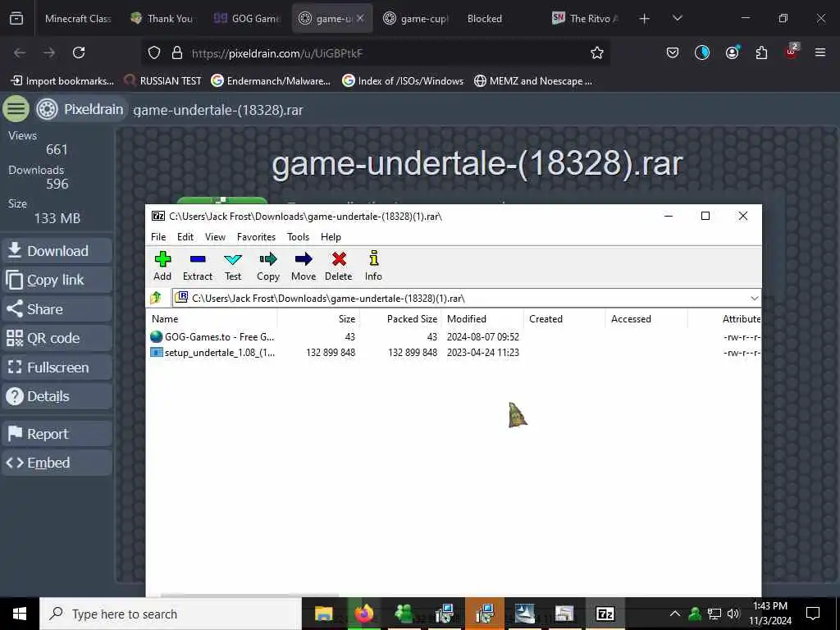Go back in browser history
This screenshot has height=630, width=840.
tap(20, 52)
